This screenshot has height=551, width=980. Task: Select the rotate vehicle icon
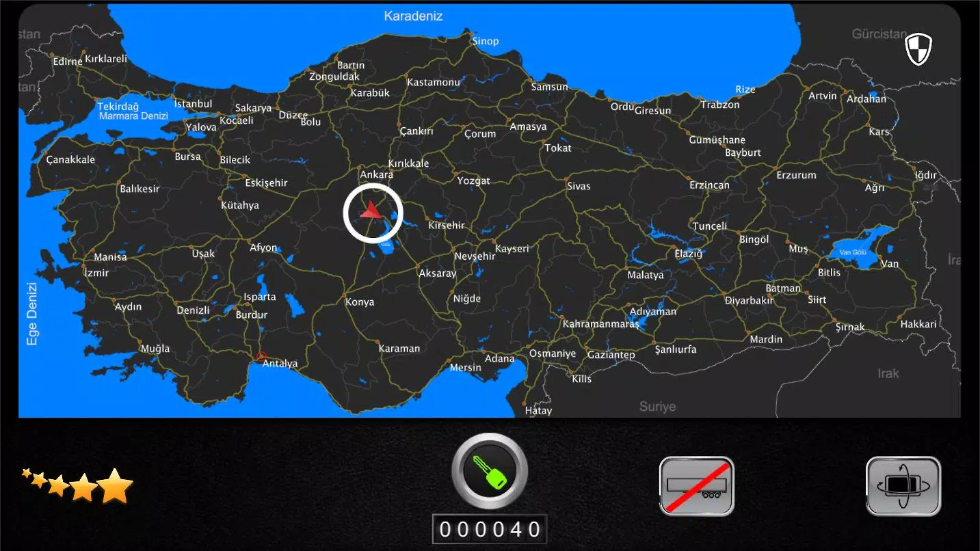(x=903, y=485)
